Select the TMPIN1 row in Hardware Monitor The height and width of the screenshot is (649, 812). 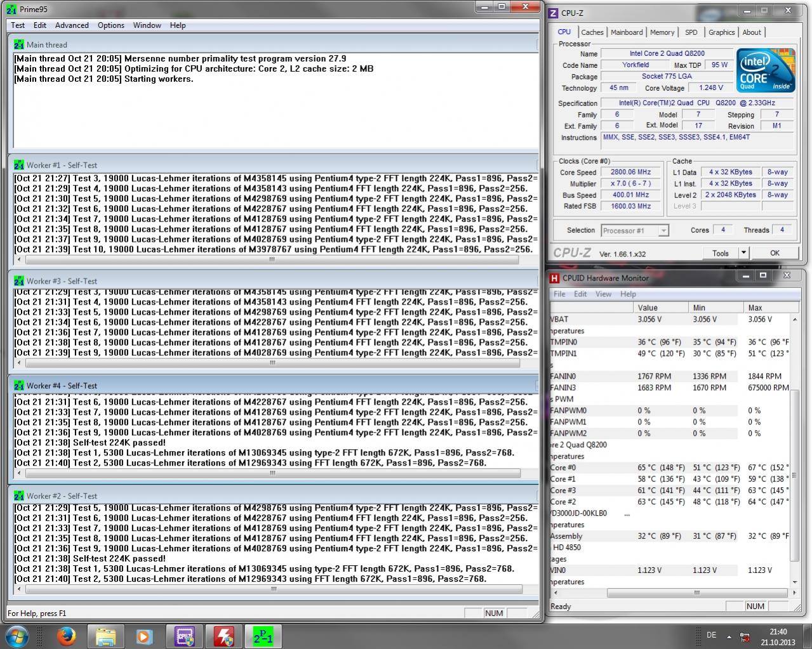coord(670,353)
